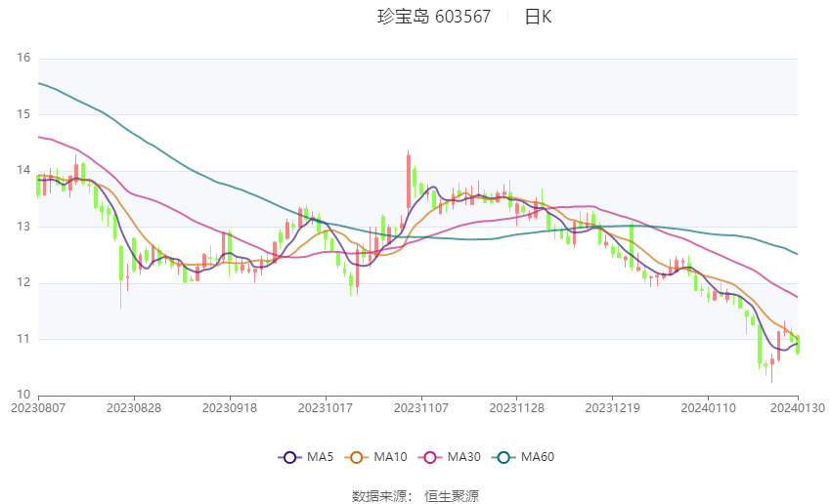Image resolution: width=831 pixels, height=504 pixels.
Task: Click the x-axis date label 20231128
Action: 517,408
